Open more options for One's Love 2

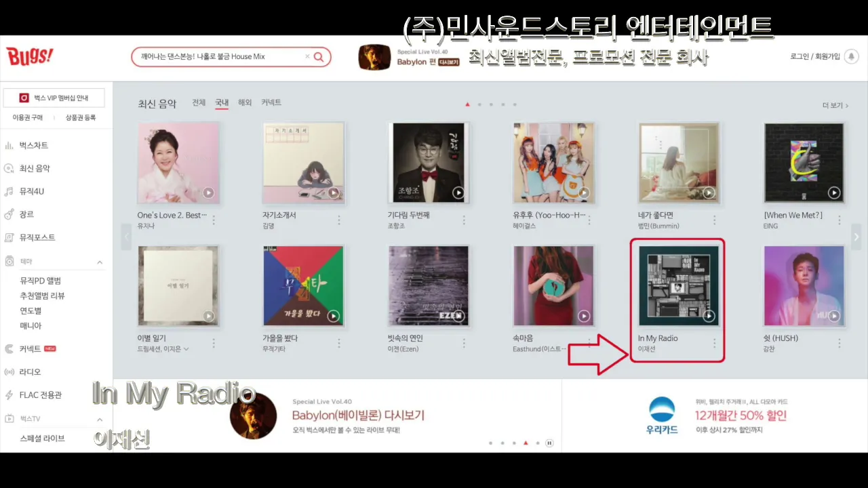(214, 220)
